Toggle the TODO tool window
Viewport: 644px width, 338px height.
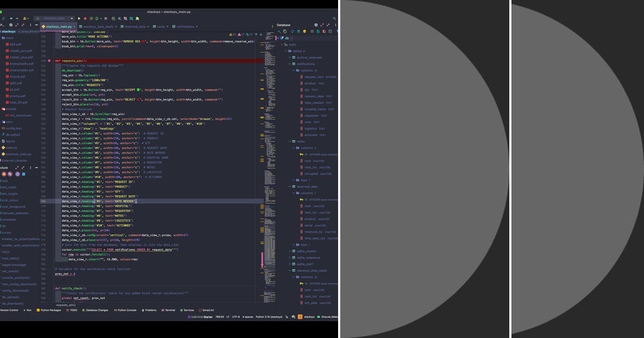(73, 310)
